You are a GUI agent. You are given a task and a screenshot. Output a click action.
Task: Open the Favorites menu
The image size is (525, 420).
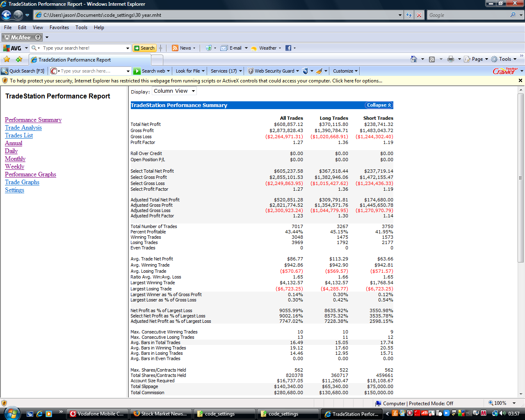point(59,27)
